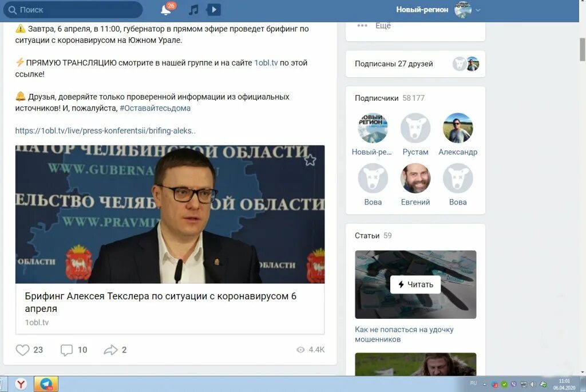
Task: Open the #Оставайтесьдома hashtag
Action: click(155, 108)
